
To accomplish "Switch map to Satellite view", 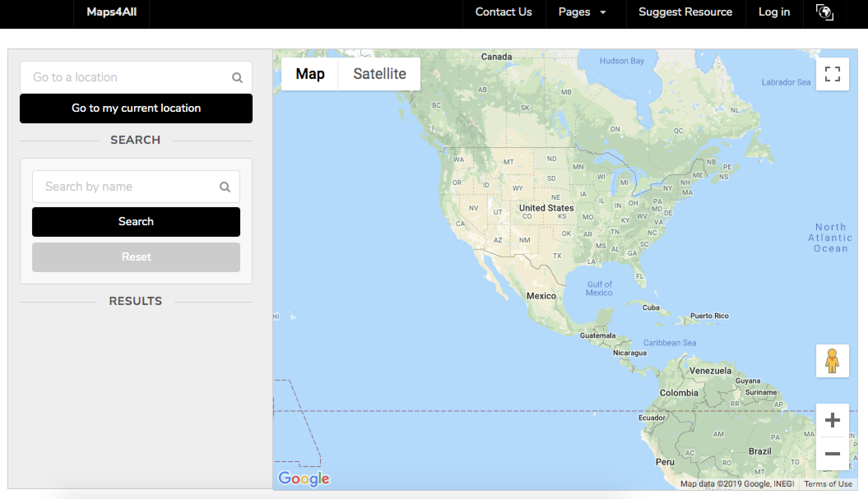I will point(379,74).
